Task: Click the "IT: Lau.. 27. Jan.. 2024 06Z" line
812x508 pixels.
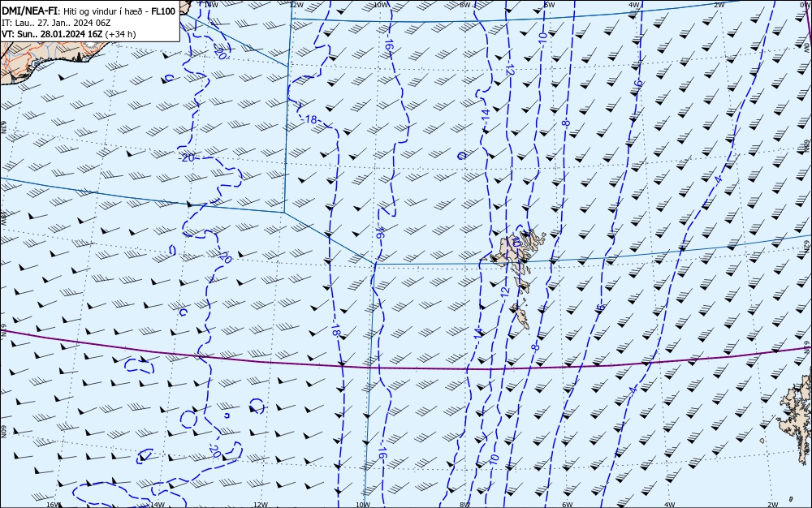Action: click(x=56, y=23)
